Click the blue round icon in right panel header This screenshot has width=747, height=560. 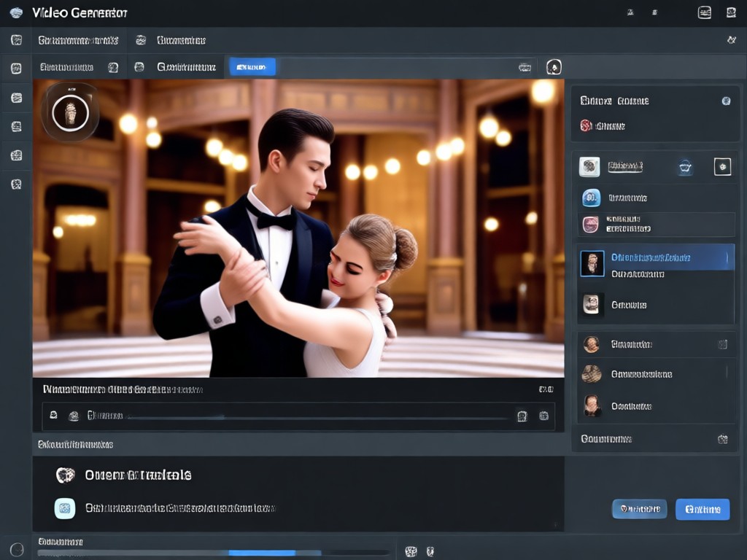(x=726, y=101)
